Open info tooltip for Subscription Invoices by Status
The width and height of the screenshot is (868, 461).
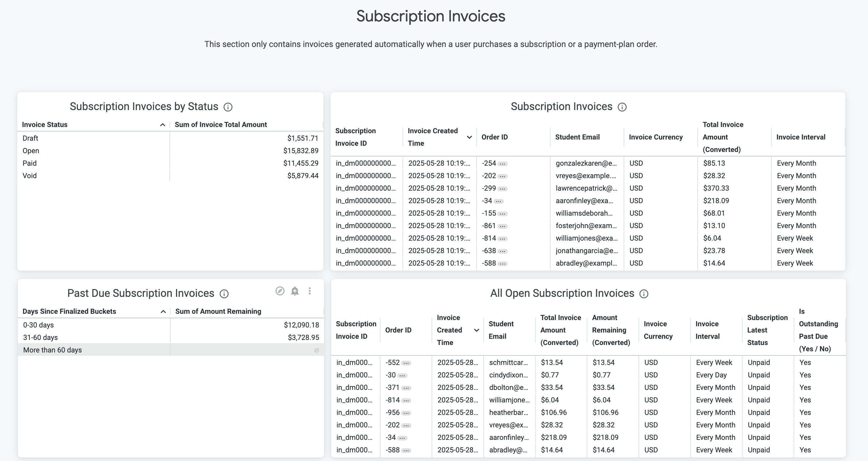click(228, 107)
